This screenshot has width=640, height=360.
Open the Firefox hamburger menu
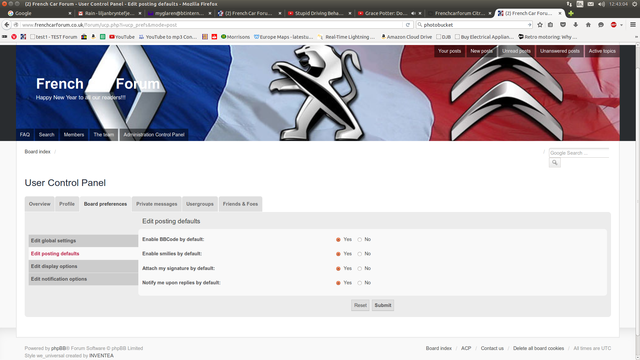(633, 25)
